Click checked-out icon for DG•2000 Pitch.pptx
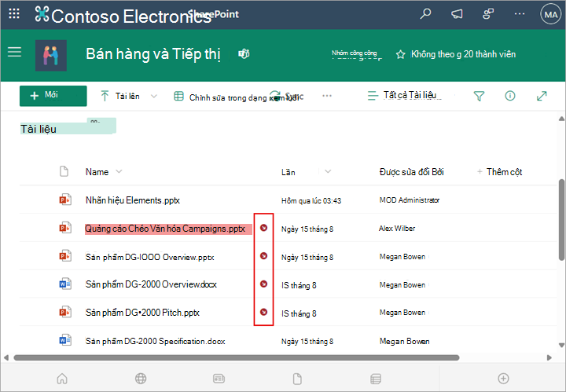 coord(264,312)
